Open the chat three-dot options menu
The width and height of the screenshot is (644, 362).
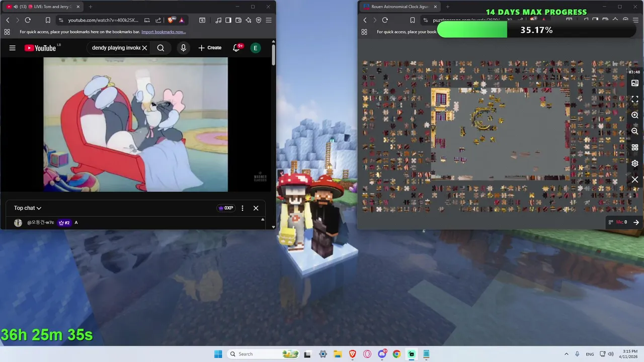[x=243, y=208]
